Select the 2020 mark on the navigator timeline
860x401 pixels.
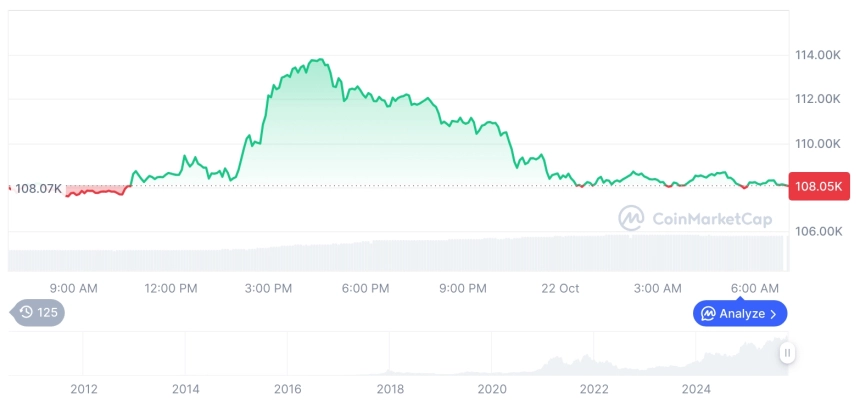(492, 388)
